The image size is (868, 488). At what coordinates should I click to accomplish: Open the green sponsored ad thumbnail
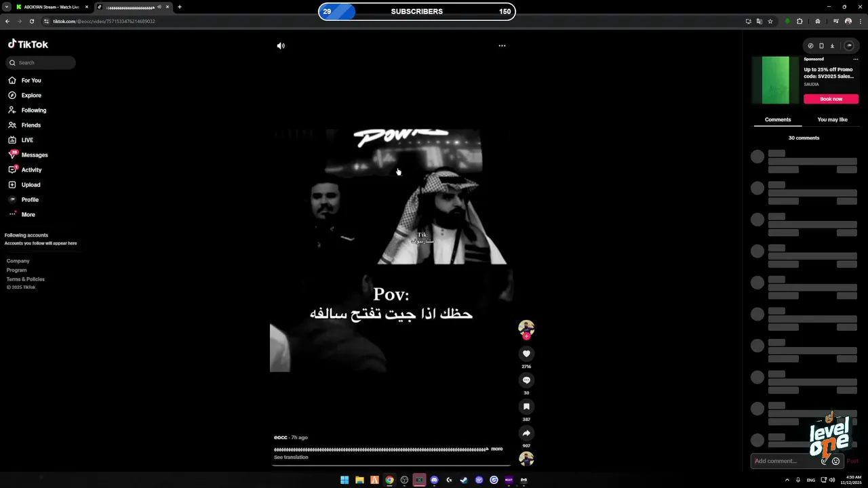click(x=776, y=80)
